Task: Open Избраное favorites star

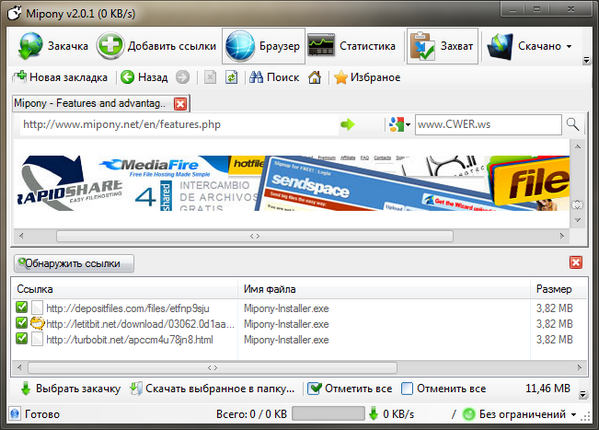Action: (367, 78)
